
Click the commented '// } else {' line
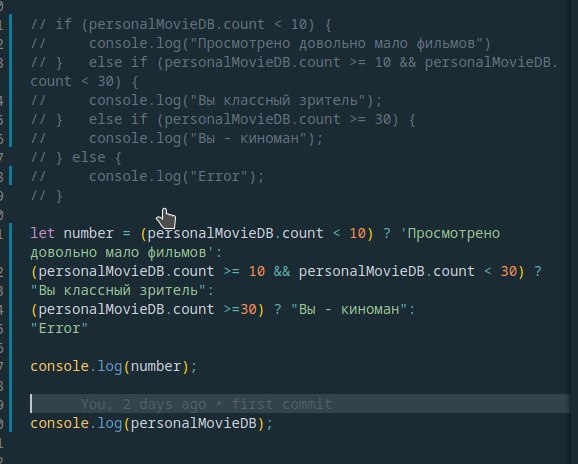[76, 158]
